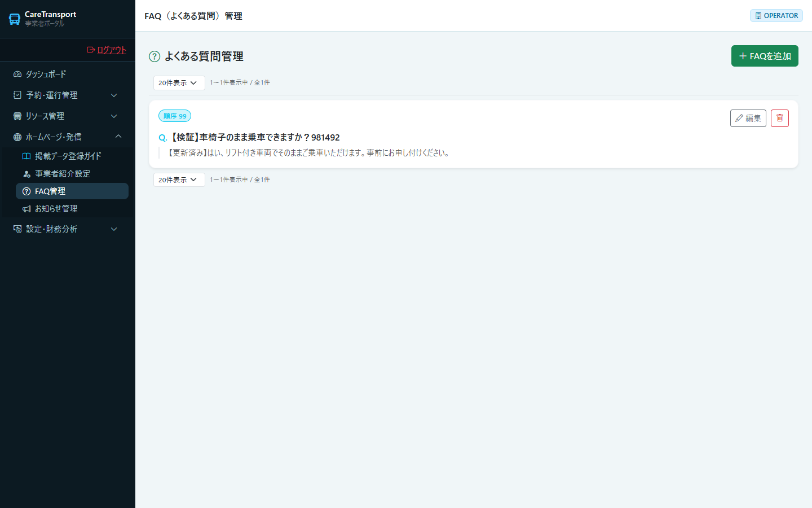This screenshot has height=508, width=812.
Task: Click the upper 1〜1件表示中 / 全1件 count
Action: tap(240, 82)
